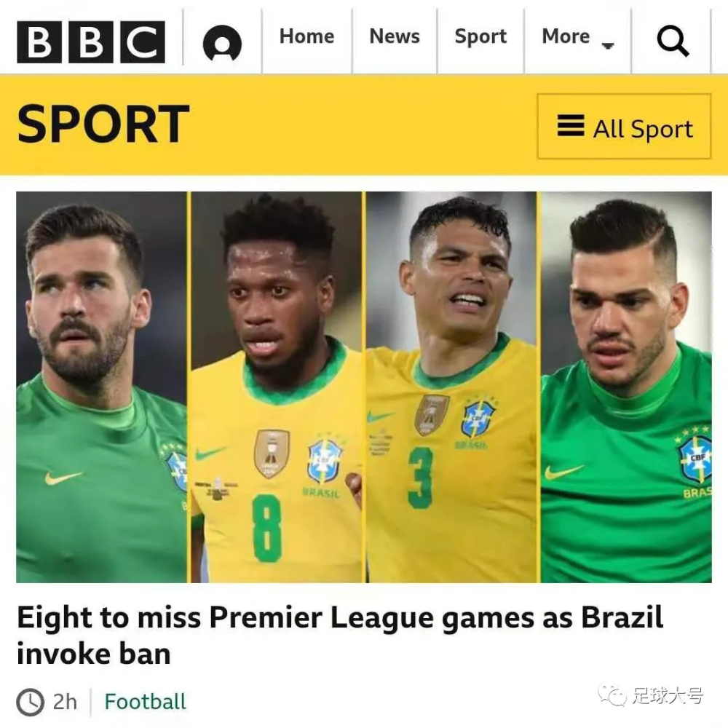
Task: Click the number 8 yellow jersey photo
Action: coord(276,387)
